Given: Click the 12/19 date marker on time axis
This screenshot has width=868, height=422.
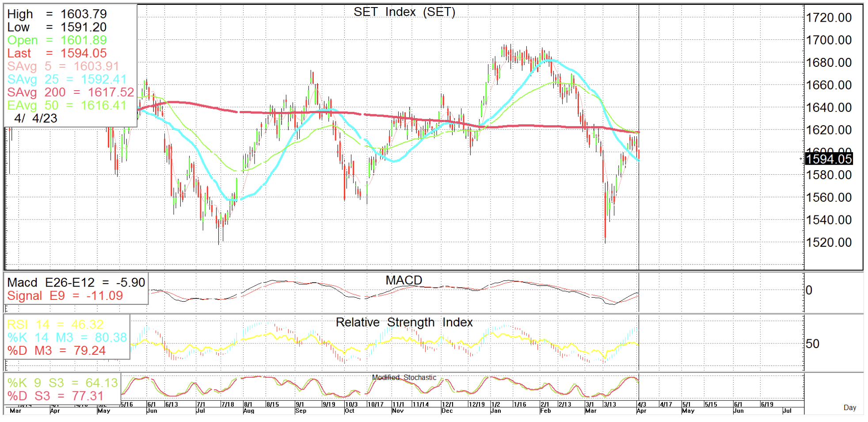Looking at the screenshot, I should 477,404.
